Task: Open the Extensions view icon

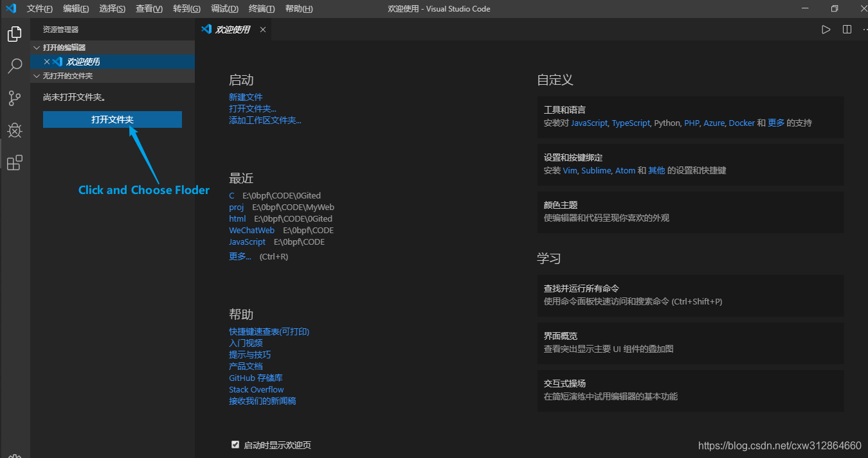Action: [x=15, y=163]
